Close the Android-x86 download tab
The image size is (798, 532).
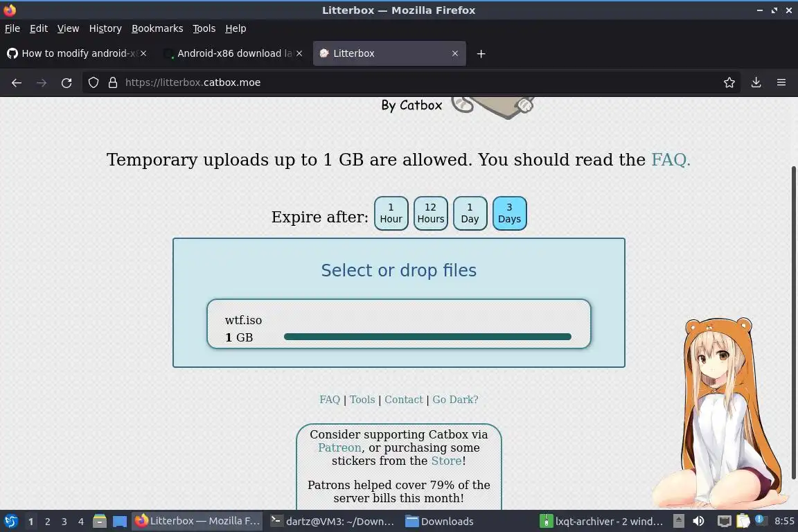pos(299,53)
